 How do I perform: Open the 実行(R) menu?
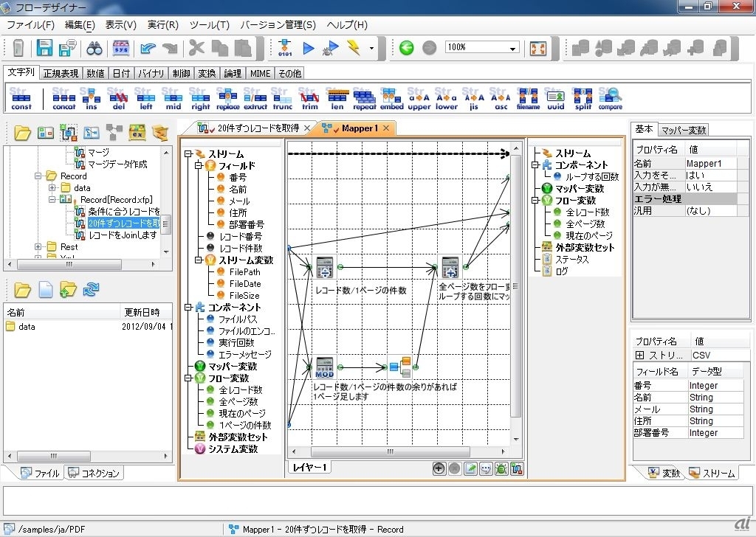click(162, 24)
